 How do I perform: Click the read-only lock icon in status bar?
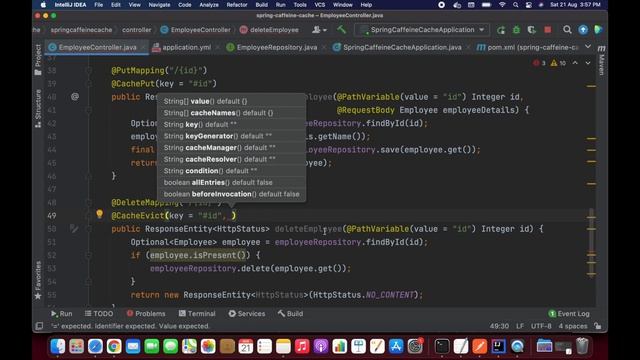pyautogui.click(x=598, y=326)
